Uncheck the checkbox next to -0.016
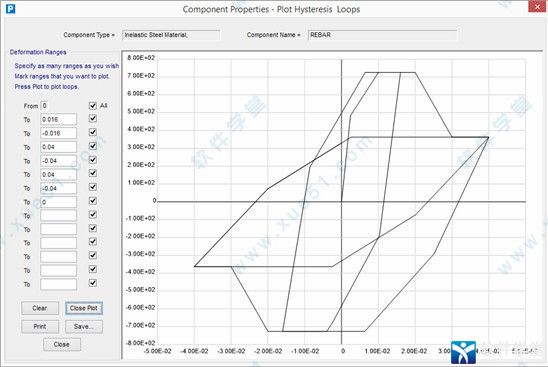Viewport: 548px width, 367px height. 93,132
